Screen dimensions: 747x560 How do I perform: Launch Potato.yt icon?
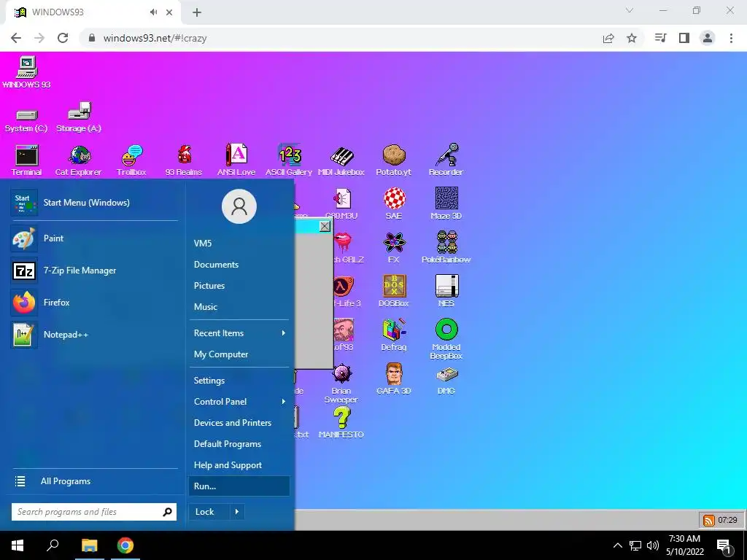(393, 160)
